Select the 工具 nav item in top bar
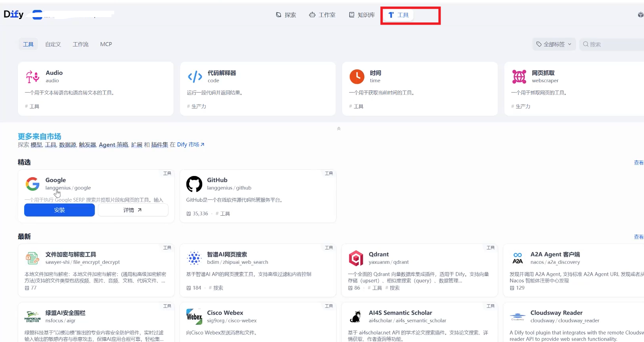 tap(398, 15)
